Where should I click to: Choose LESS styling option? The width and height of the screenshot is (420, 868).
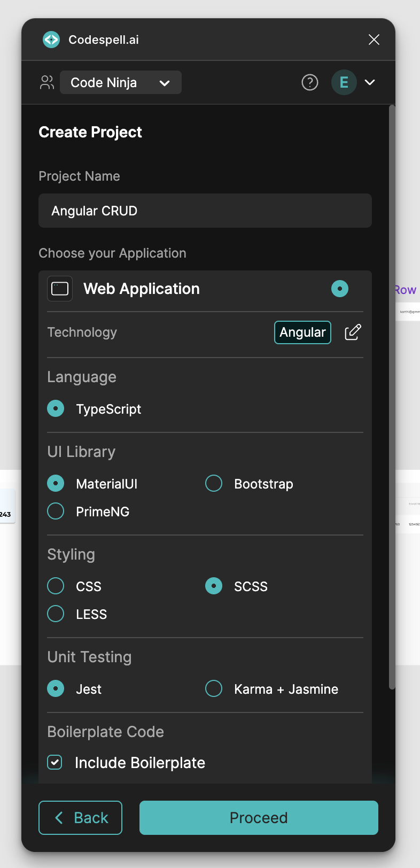[56, 614]
